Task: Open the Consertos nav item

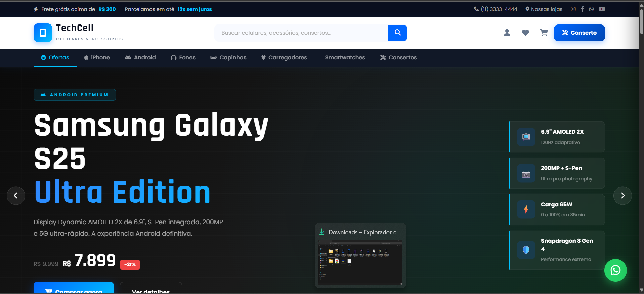Action: 398,57
